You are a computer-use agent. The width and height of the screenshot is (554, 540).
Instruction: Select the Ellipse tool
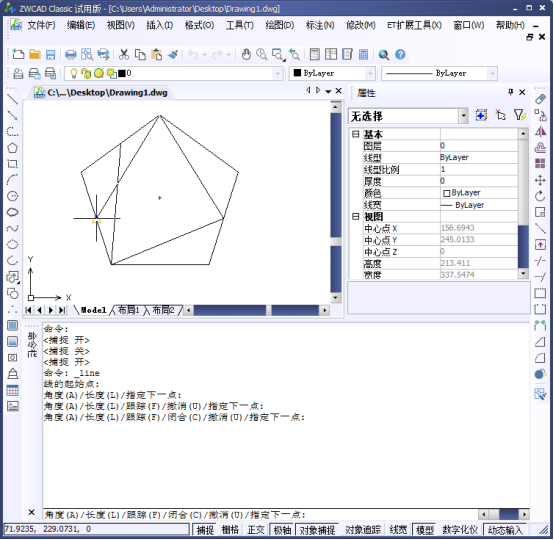click(x=12, y=244)
